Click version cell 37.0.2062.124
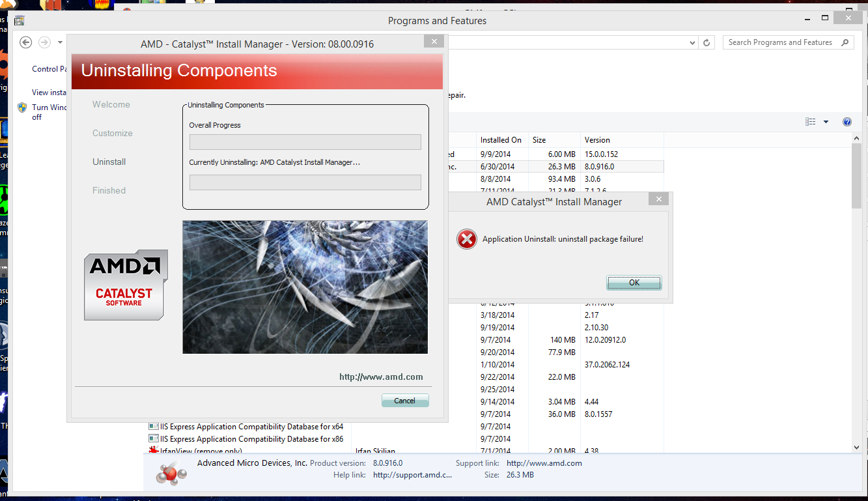The height and width of the screenshot is (501, 868). [608, 365]
